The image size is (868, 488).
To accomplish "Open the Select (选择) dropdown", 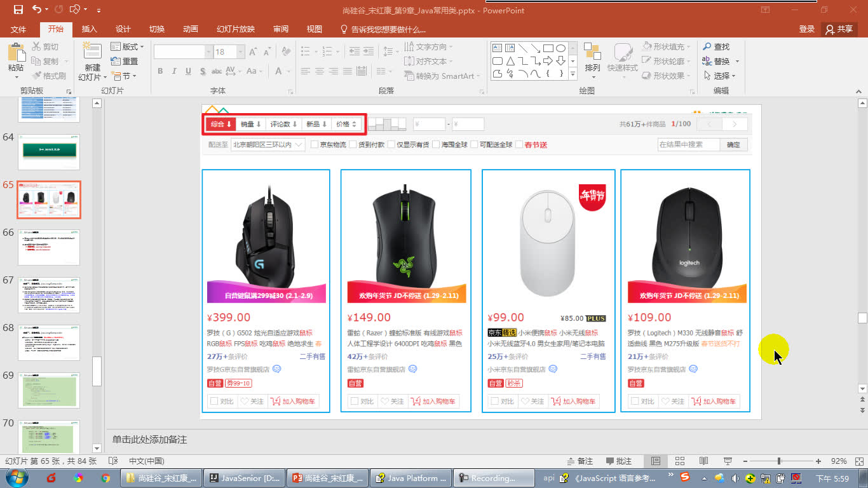I will (719, 76).
